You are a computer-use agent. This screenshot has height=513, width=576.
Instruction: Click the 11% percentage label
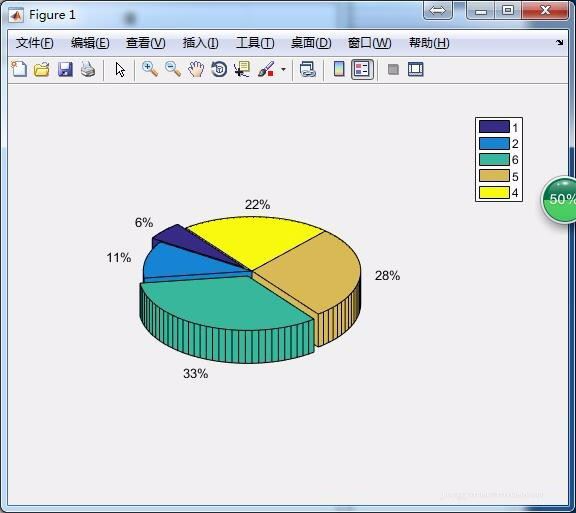click(x=119, y=258)
